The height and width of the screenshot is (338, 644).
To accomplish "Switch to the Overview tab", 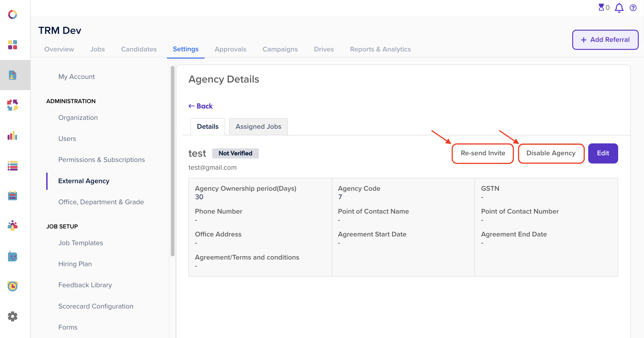I will point(59,49).
